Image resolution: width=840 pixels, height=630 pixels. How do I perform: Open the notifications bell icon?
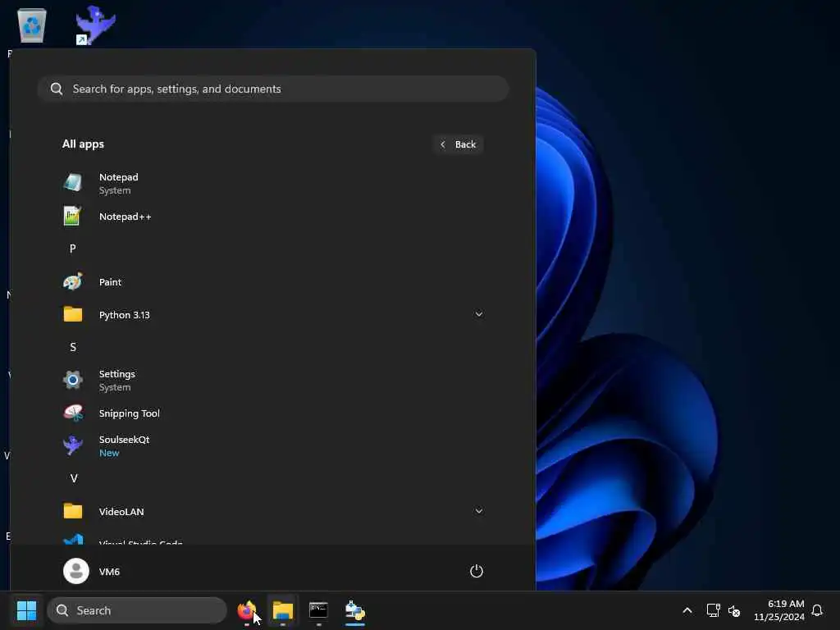[x=817, y=610]
